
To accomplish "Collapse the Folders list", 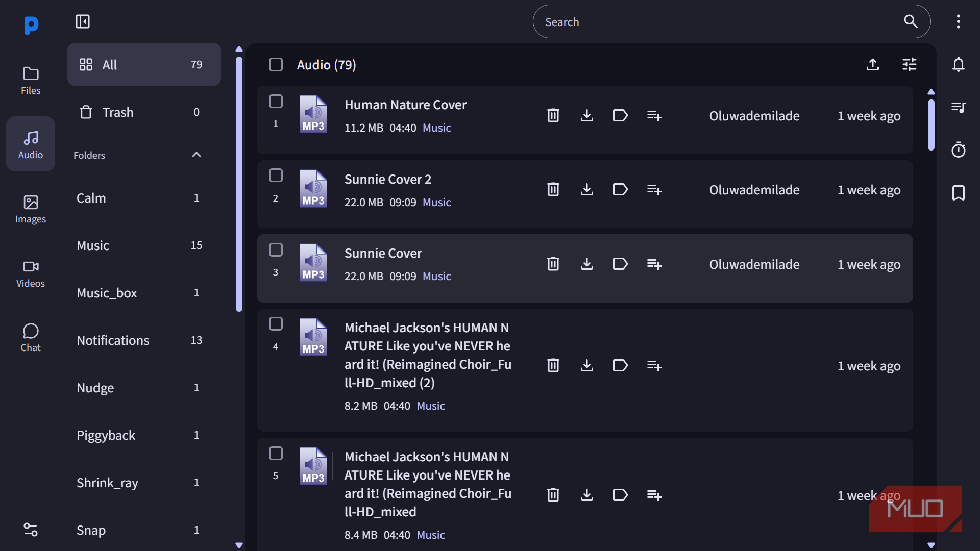I will click(x=197, y=155).
